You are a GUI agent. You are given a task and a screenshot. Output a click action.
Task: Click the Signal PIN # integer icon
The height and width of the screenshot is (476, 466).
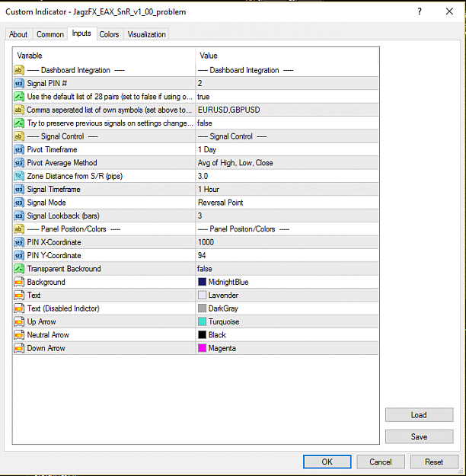pos(19,83)
